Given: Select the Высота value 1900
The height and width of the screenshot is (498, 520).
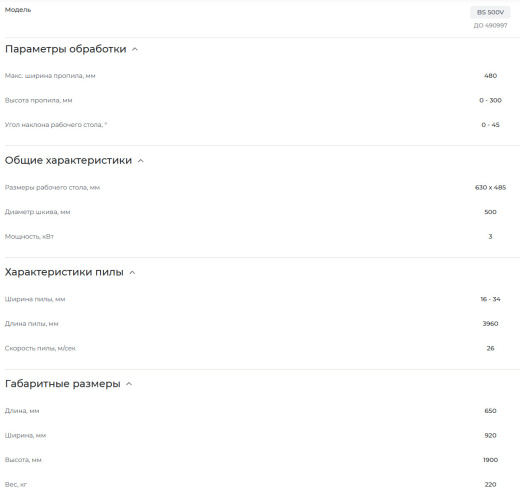Looking at the screenshot, I should [490, 460].
